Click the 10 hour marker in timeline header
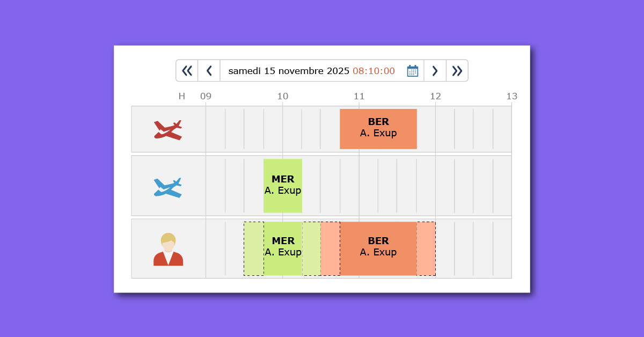 pyautogui.click(x=283, y=97)
